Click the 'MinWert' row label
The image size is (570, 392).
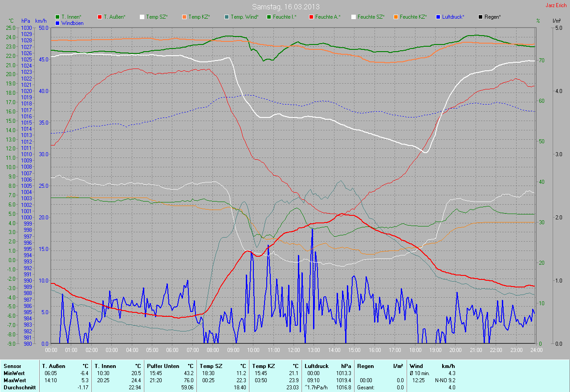tap(14, 373)
